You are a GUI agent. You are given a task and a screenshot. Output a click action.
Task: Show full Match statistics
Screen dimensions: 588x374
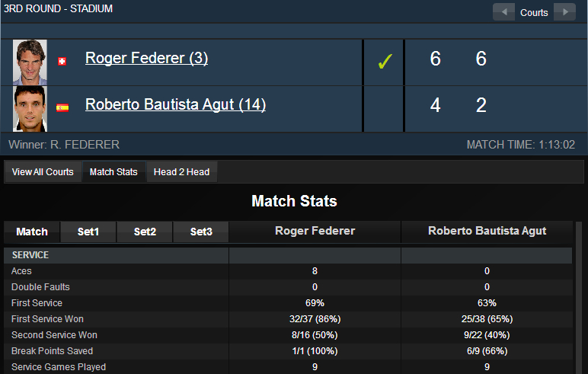tap(32, 232)
